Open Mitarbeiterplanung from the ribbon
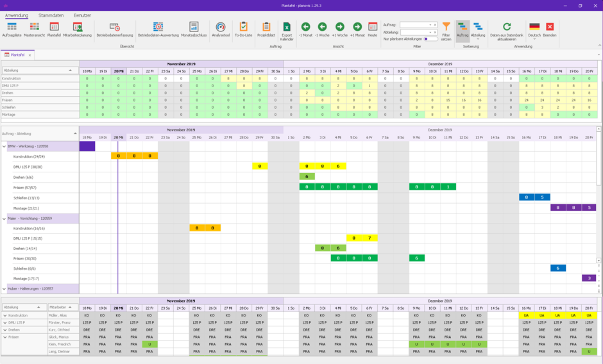This screenshot has width=603, height=364. coord(77,29)
